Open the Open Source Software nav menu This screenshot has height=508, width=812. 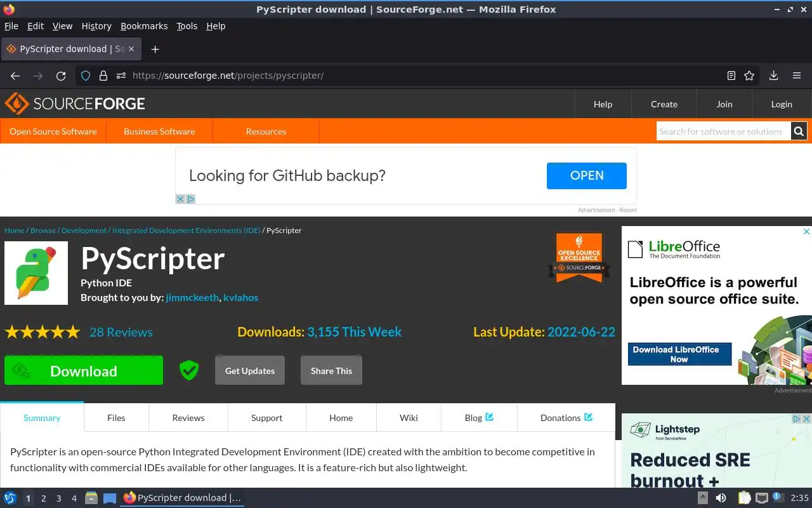tap(53, 131)
